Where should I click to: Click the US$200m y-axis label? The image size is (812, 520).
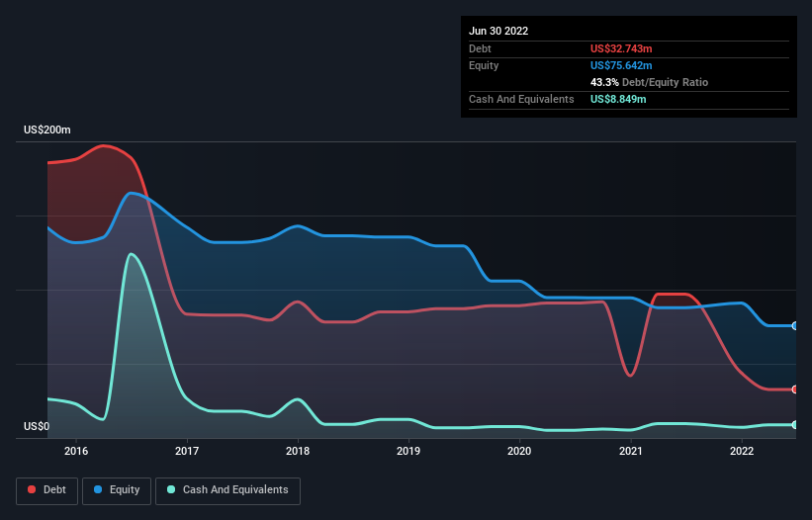pyautogui.click(x=47, y=130)
